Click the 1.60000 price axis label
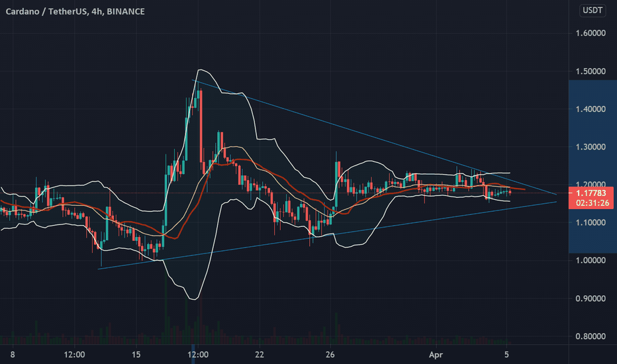This screenshot has width=617, height=364. pos(591,33)
